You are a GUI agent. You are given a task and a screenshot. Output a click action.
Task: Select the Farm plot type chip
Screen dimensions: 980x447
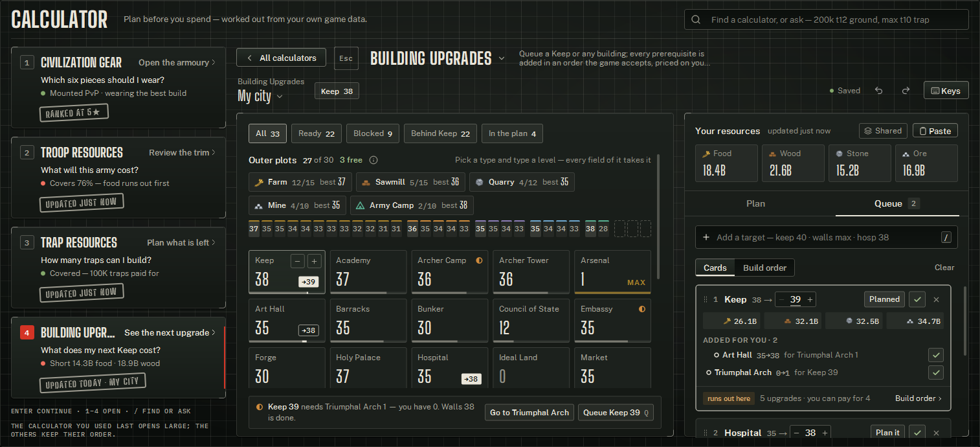301,182
